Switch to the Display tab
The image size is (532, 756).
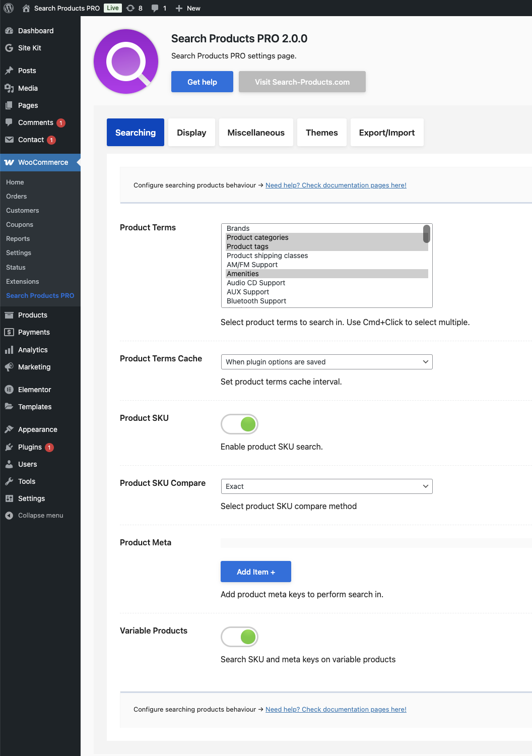(191, 132)
